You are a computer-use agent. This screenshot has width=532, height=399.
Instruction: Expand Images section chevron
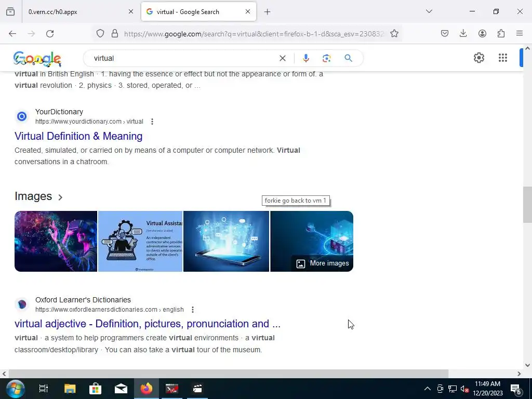click(x=60, y=197)
